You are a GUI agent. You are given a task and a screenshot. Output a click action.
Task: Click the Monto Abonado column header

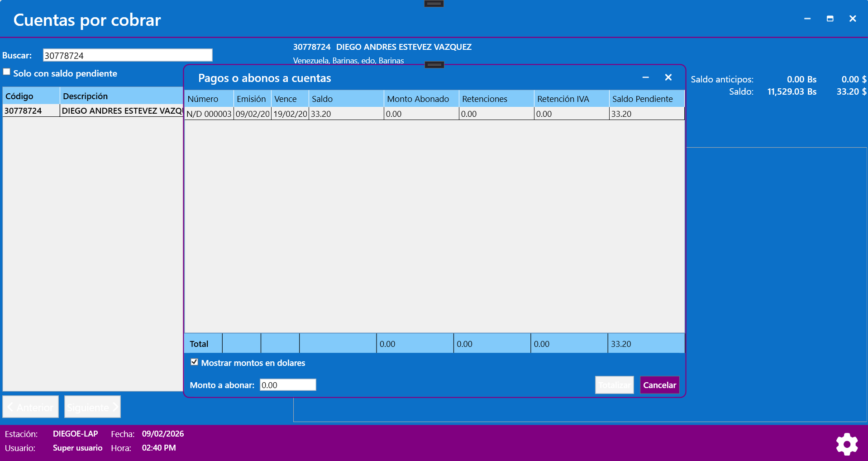(421, 99)
